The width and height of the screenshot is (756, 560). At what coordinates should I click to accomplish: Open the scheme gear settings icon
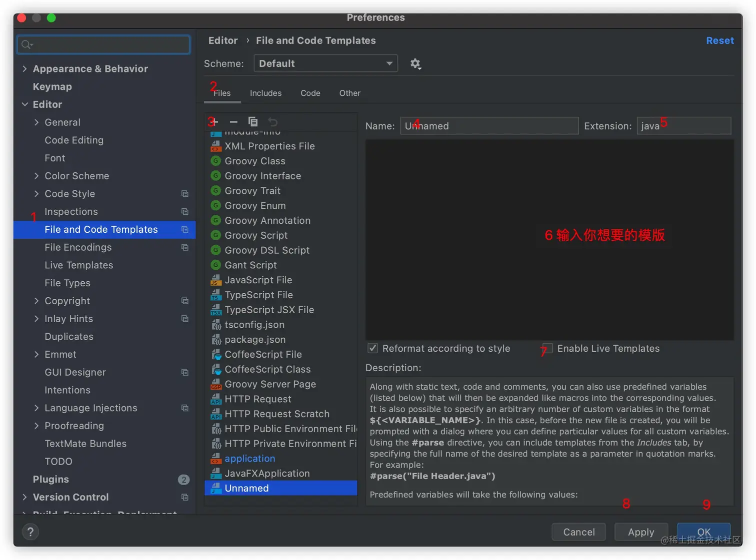tap(415, 64)
